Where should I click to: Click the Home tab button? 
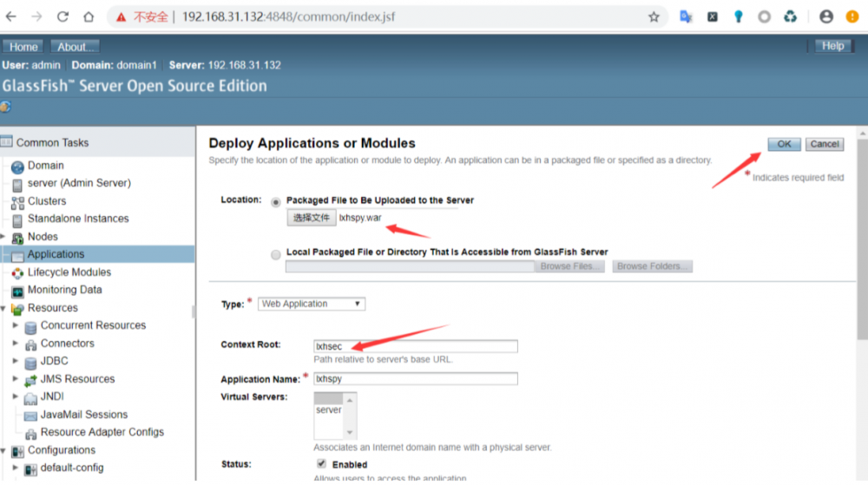pos(23,47)
